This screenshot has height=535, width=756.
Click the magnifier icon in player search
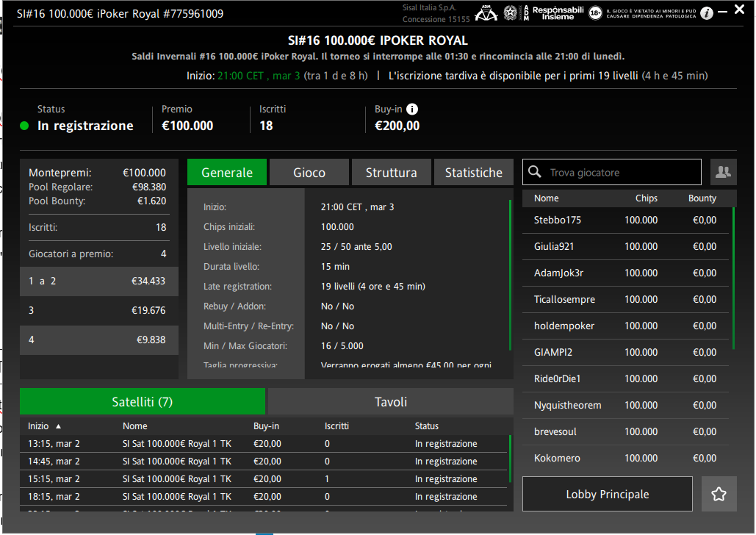coord(536,173)
